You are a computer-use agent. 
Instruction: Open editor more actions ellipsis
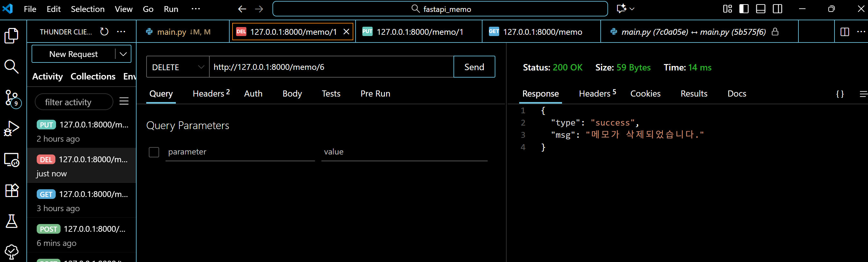tap(861, 32)
